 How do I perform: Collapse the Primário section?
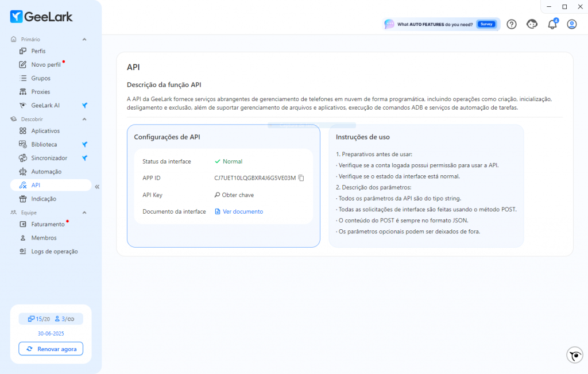[x=84, y=40]
